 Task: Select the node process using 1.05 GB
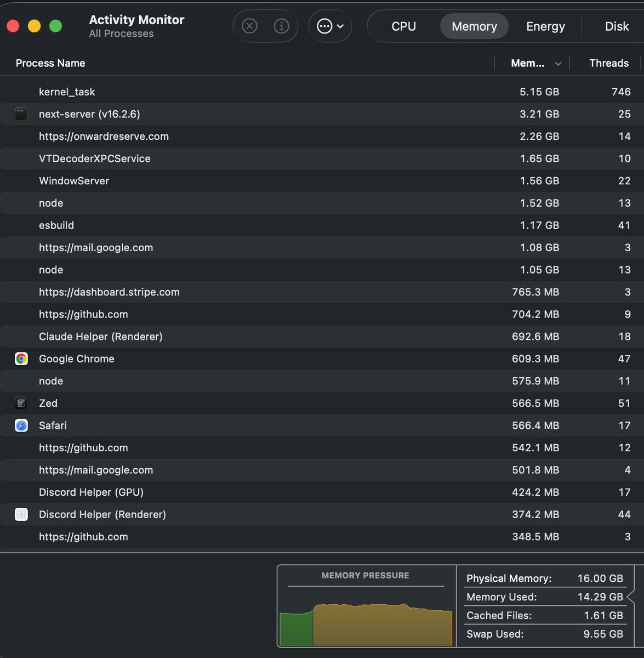[322, 270]
